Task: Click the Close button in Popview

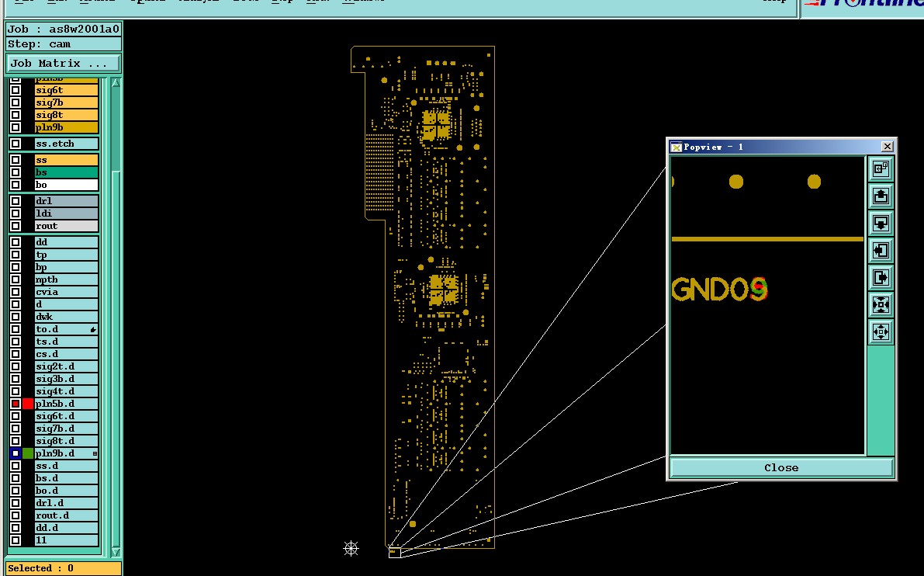Action: click(x=781, y=467)
